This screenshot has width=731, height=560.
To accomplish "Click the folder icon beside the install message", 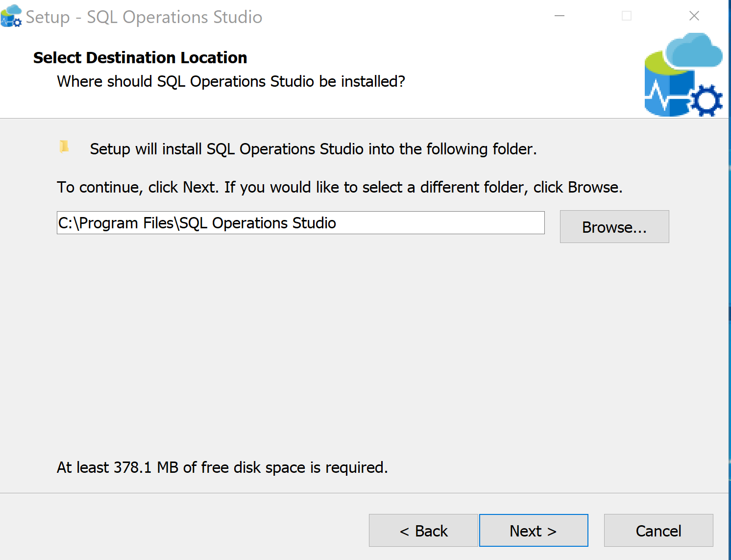I will (x=64, y=147).
